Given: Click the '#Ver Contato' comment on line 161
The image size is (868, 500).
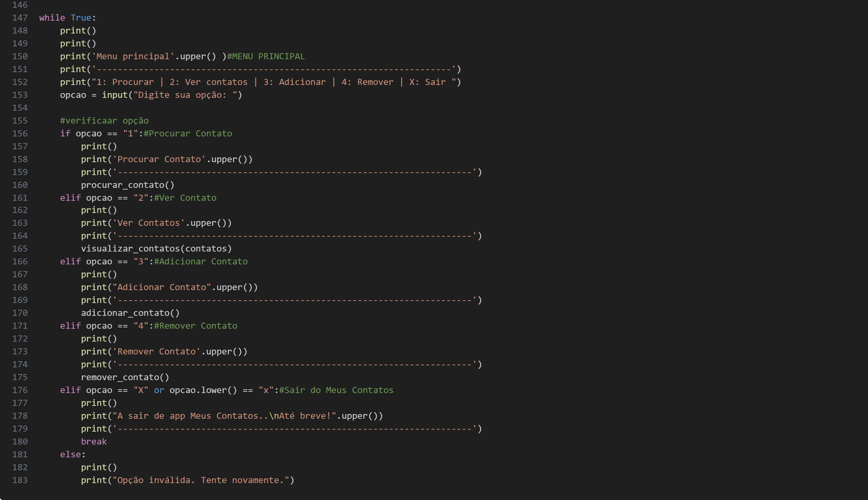Looking at the screenshot, I should click(x=185, y=198).
